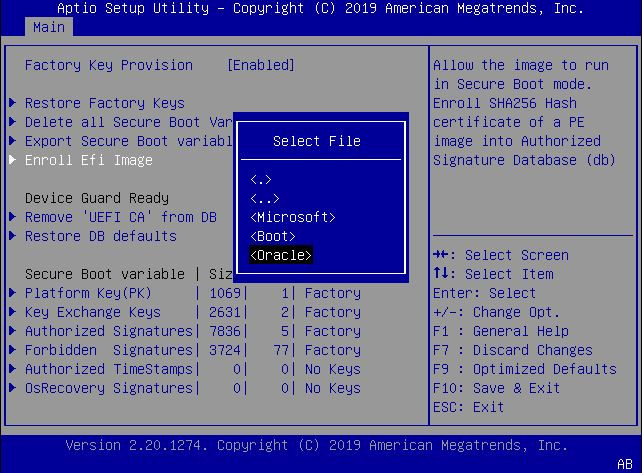Image resolution: width=642 pixels, height=473 pixels.
Task: Click Forbidden Signatures key count 77
Action: pyautogui.click(x=281, y=350)
